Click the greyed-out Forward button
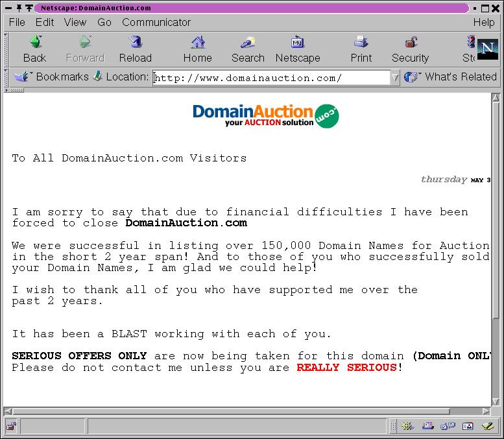The width and height of the screenshot is (504, 439). tap(85, 49)
